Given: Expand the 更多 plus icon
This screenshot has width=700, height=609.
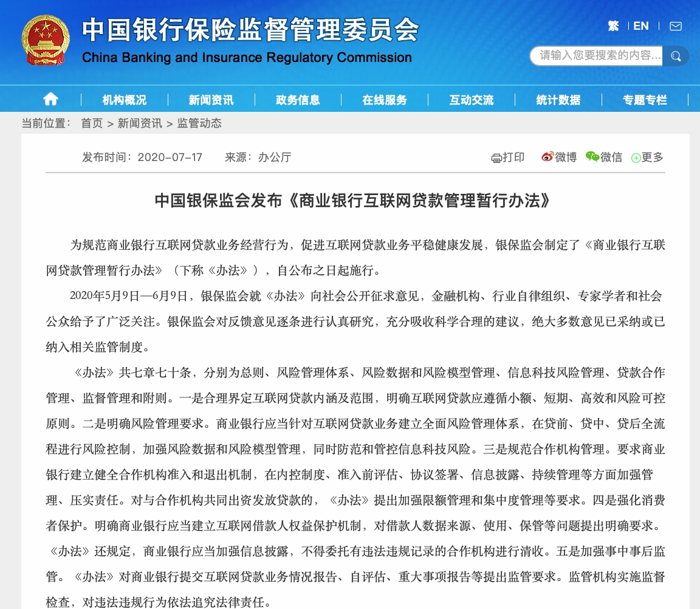Looking at the screenshot, I should pos(636,157).
